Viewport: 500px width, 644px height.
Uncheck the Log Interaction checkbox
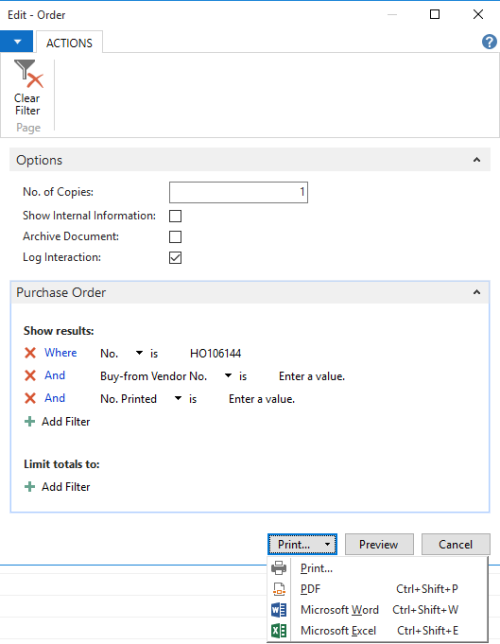tap(175, 258)
